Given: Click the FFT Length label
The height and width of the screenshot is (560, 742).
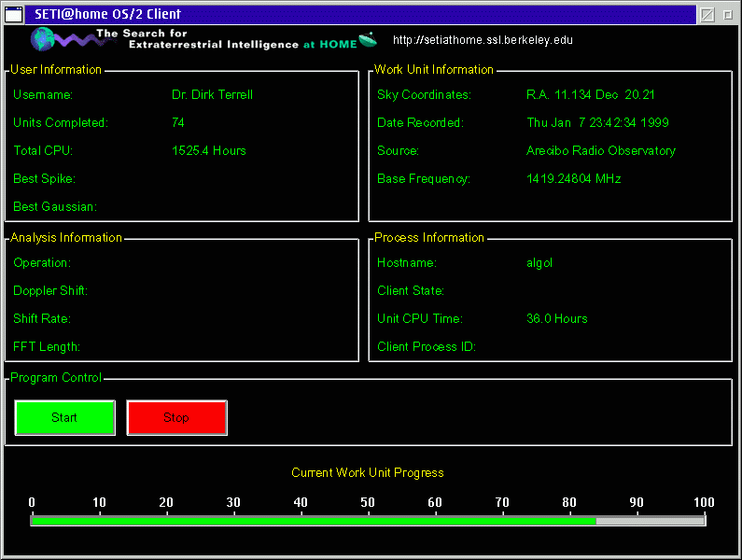Looking at the screenshot, I should tap(47, 346).
